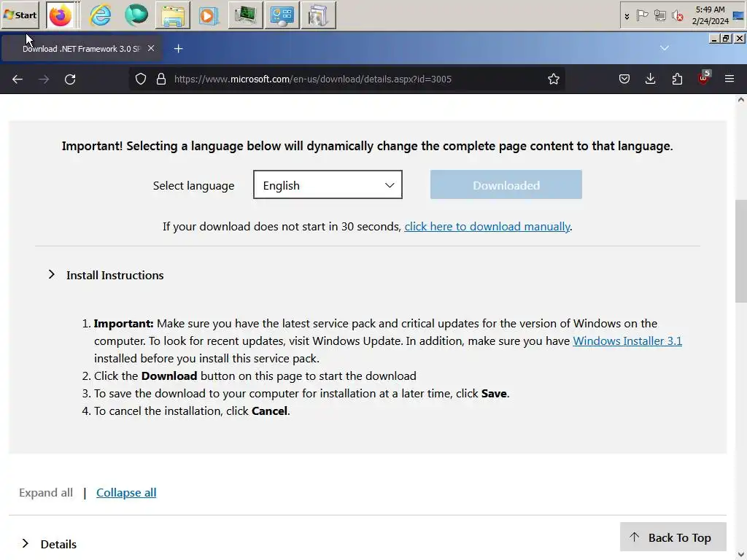Open the system monitor taskbar icon
Viewport: 747px width, 560px height.
coord(245,15)
